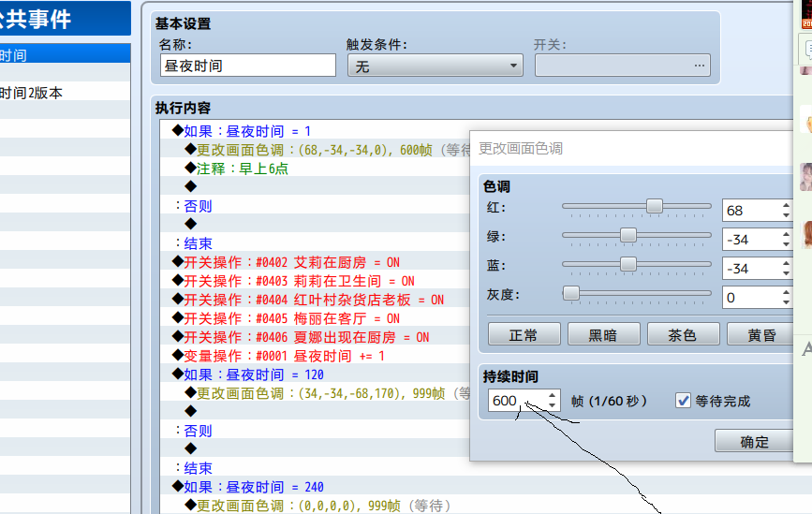The image size is (812, 514).
Task: Open the 开关 selector ellipsis field
Action: click(x=623, y=66)
